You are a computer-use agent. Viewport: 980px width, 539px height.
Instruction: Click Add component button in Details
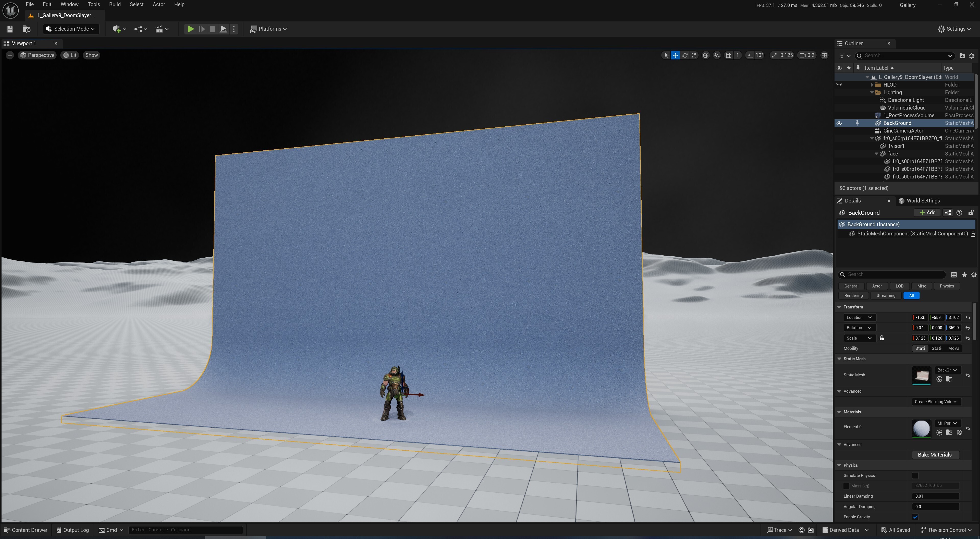point(927,213)
